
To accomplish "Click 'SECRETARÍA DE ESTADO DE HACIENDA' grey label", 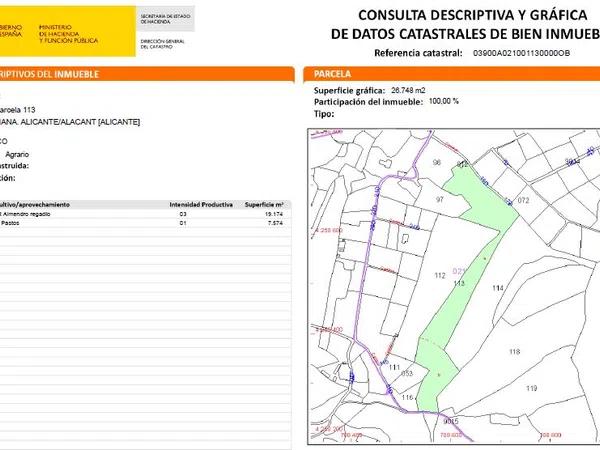I will 165,19.
